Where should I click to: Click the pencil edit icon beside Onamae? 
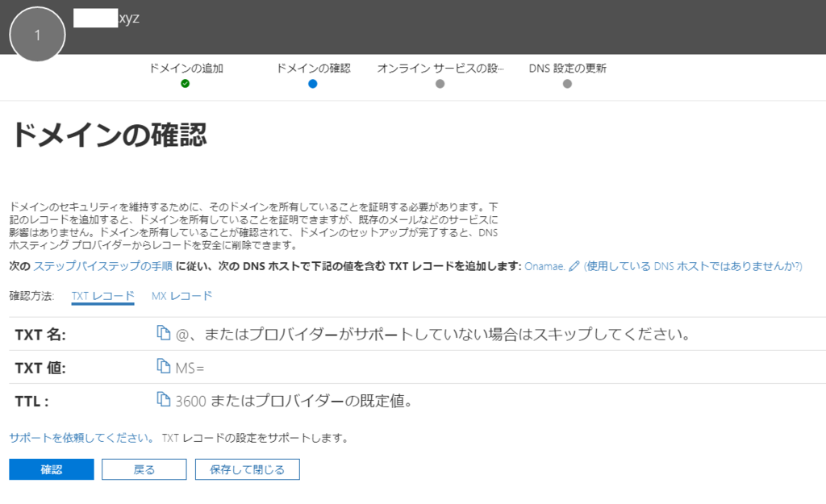574,266
